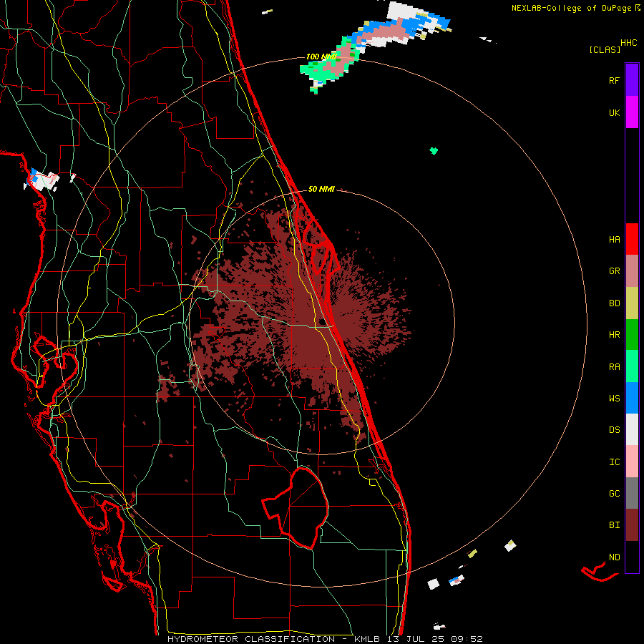The image size is (644, 644).
Task: Click the 'KMLB' radar site identifier
Action: pyautogui.click(x=365, y=639)
